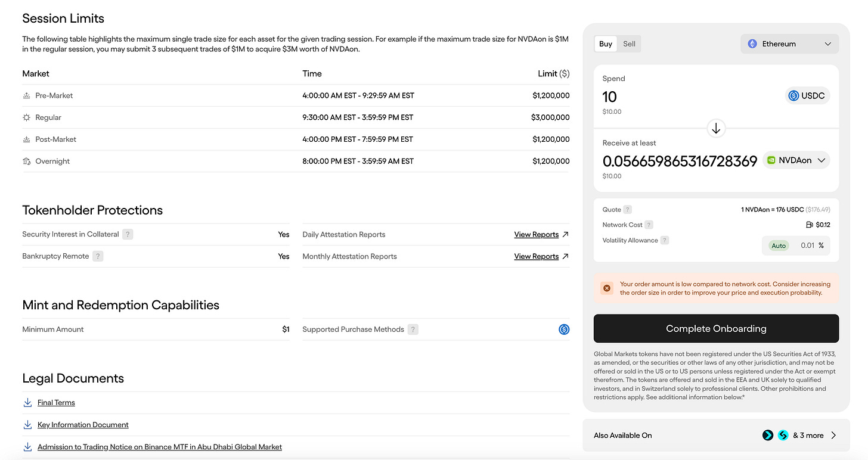Click the volatility allowance 0.01 percent input
The height and width of the screenshot is (460, 868).
click(x=807, y=245)
